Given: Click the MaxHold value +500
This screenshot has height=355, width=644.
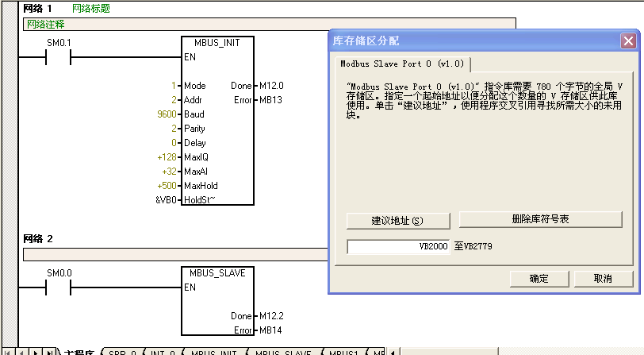Looking at the screenshot, I should [167, 186].
